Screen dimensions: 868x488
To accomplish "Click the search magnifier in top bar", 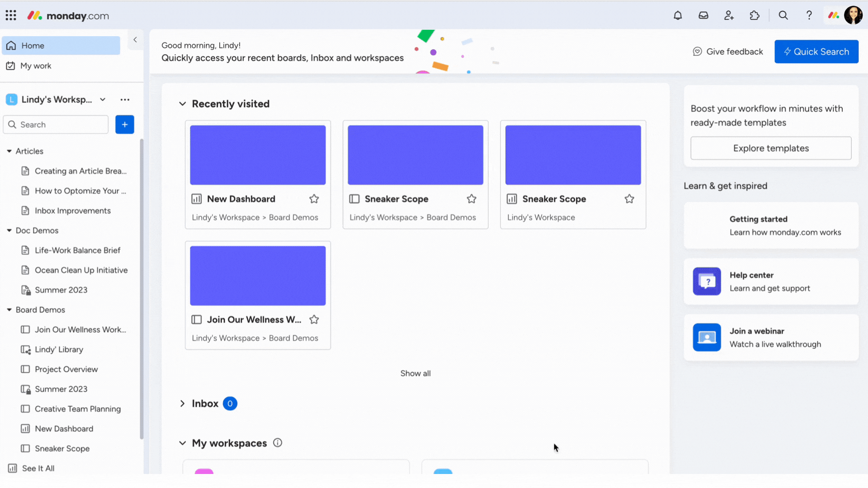I will [783, 15].
